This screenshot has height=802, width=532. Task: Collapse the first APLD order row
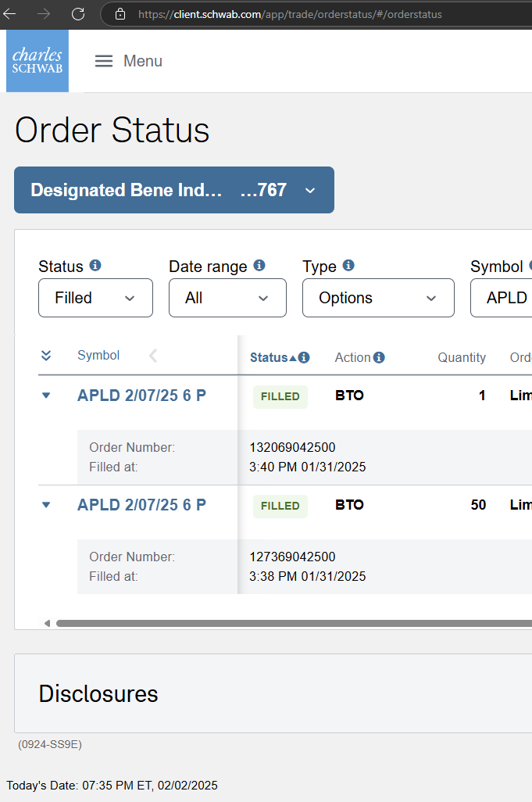46,396
